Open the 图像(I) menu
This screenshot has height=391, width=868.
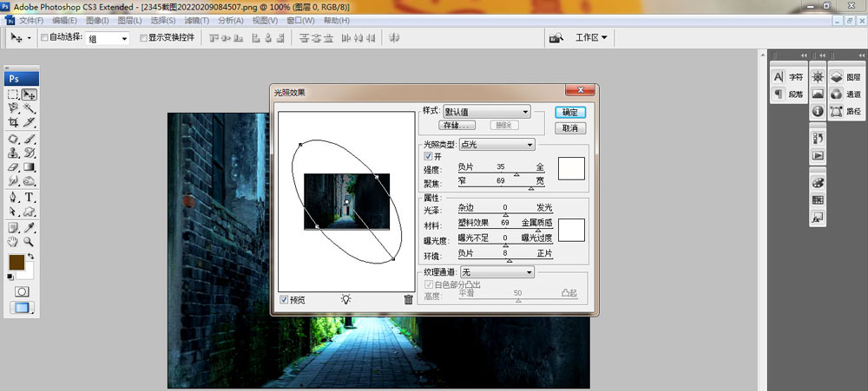coord(97,21)
